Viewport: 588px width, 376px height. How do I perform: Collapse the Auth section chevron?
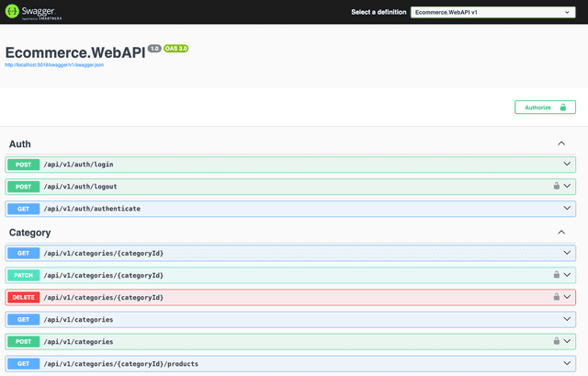(x=561, y=144)
